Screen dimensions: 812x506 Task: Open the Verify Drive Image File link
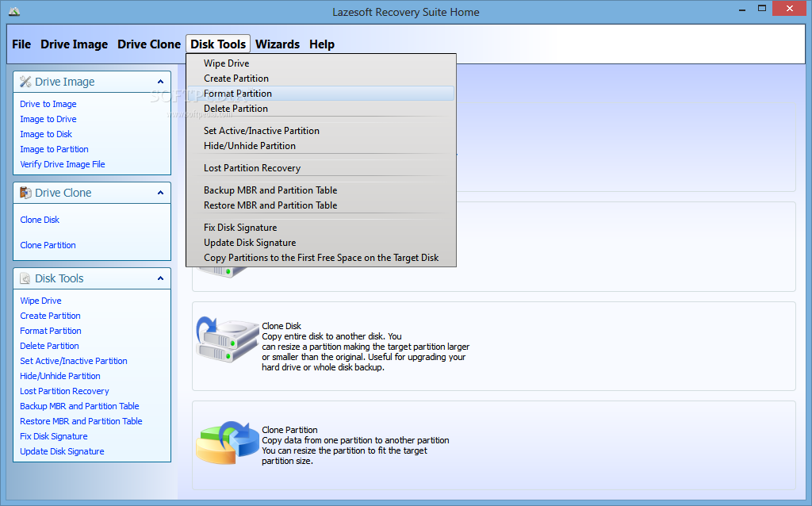click(63, 164)
